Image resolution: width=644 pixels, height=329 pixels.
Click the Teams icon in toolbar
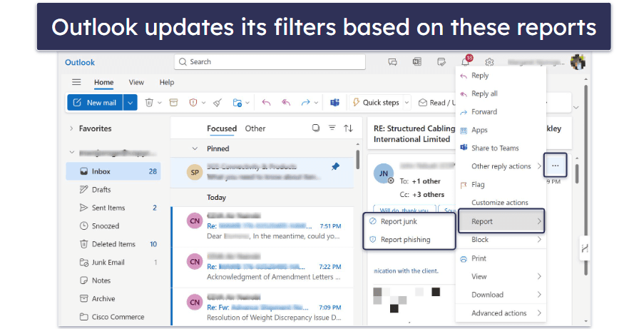pos(334,102)
